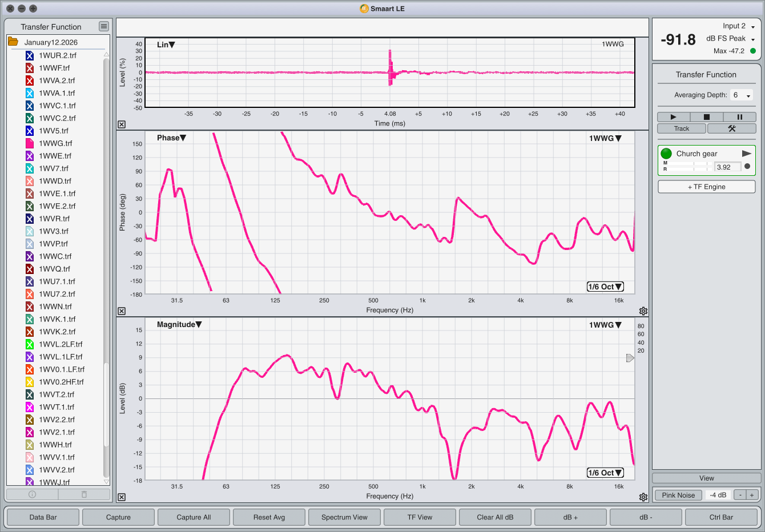Stop the measurement with the stop button
Screen dimensions: 765x532
(706, 117)
